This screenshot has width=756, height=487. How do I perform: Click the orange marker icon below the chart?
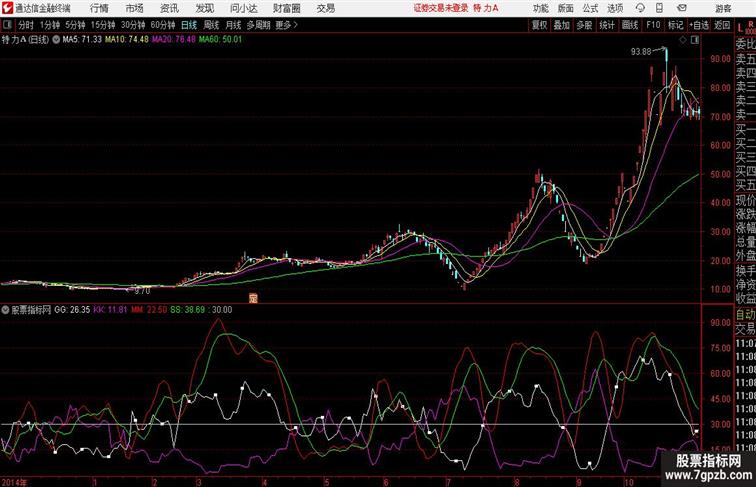tap(253, 298)
